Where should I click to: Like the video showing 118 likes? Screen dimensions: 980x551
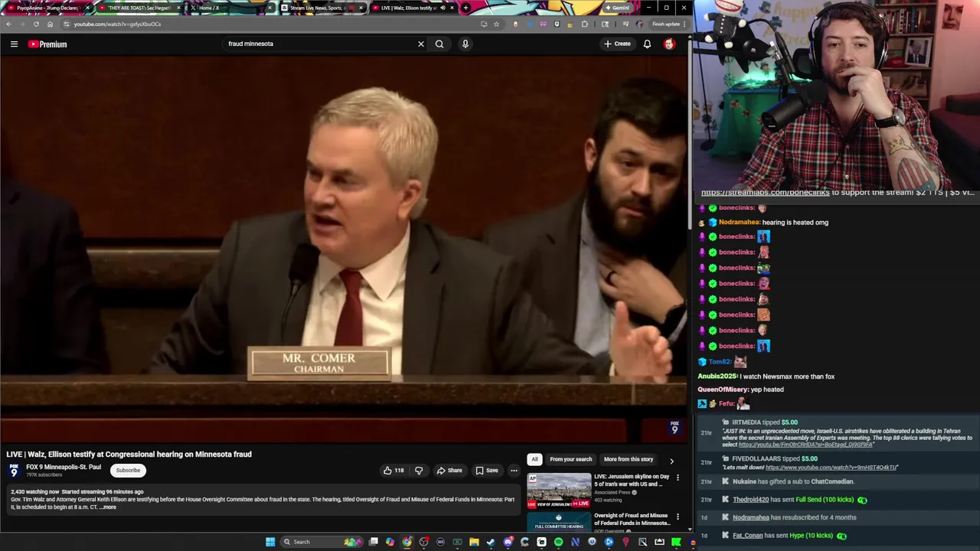[x=394, y=471]
